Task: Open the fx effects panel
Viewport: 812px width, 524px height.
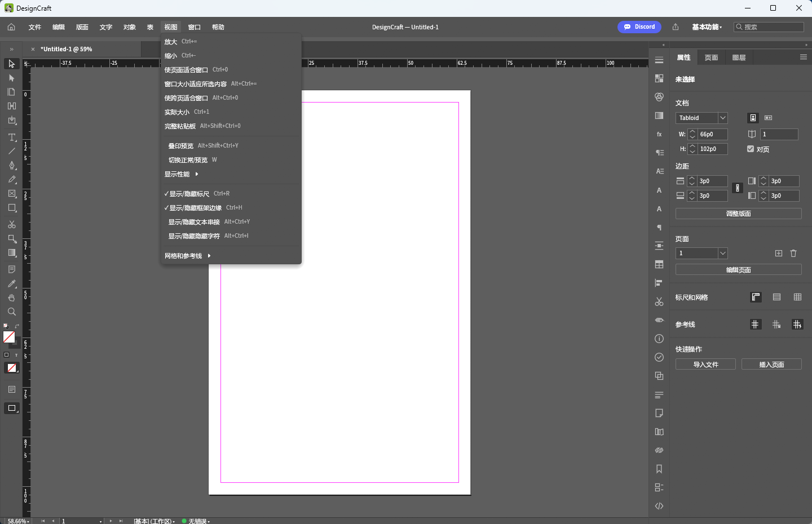Action: (x=659, y=134)
